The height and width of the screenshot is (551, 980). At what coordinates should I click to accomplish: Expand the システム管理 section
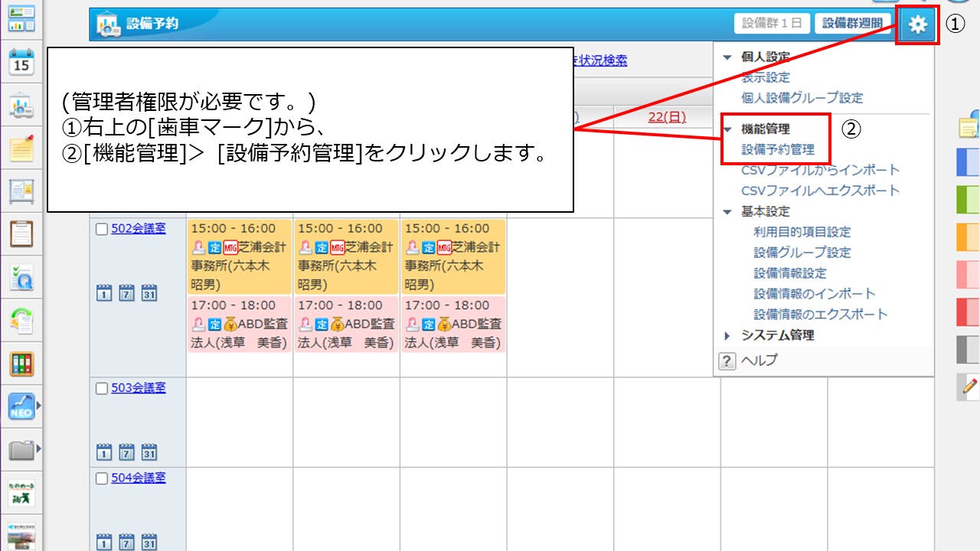point(727,335)
